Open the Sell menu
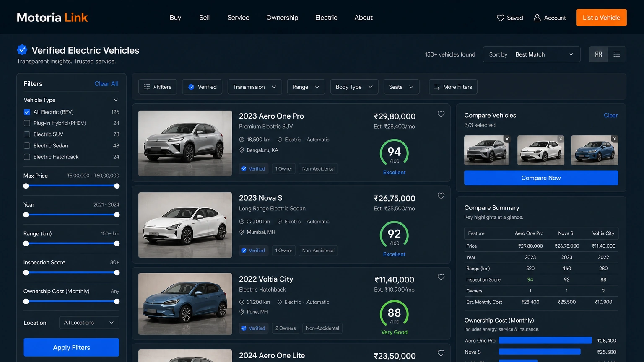 204,18
